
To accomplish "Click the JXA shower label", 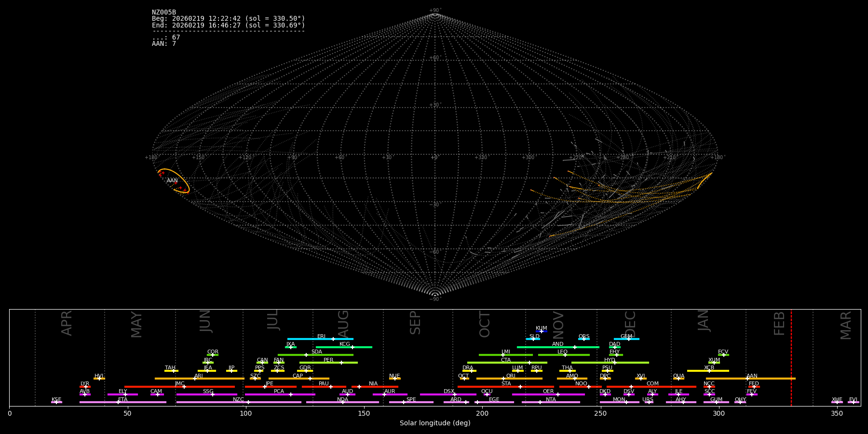I will (290, 344).
